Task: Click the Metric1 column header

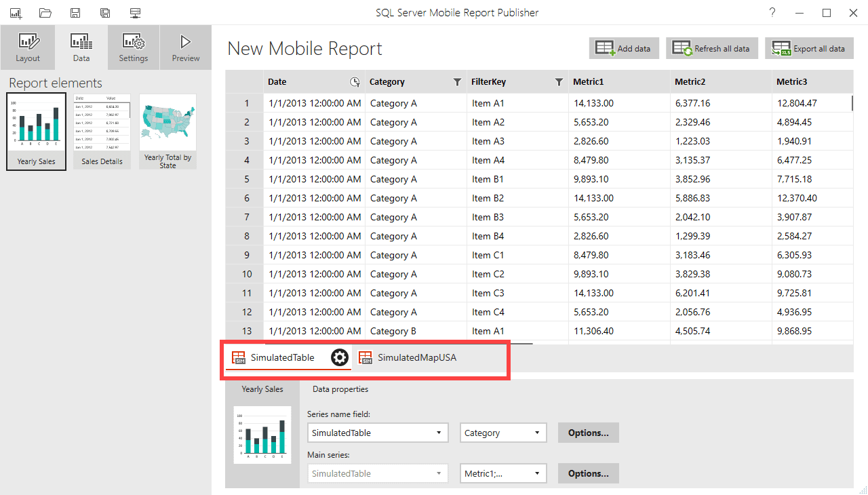Action: click(x=619, y=81)
